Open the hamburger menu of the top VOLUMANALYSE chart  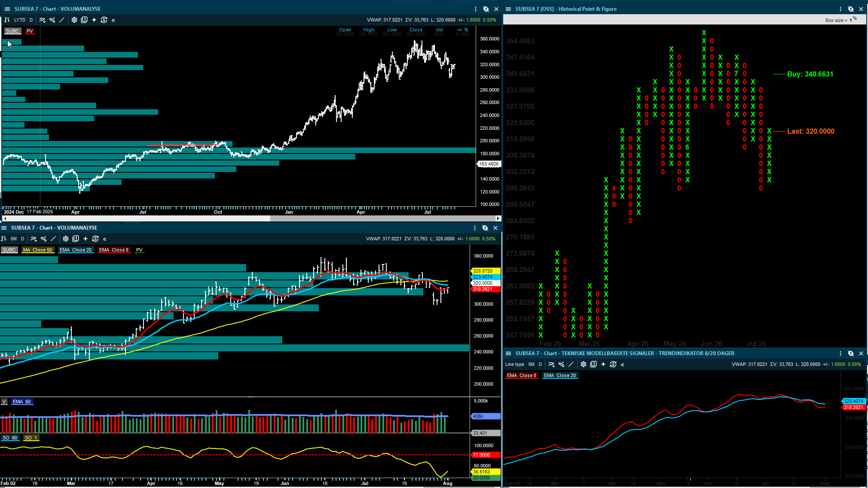(x=7, y=9)
